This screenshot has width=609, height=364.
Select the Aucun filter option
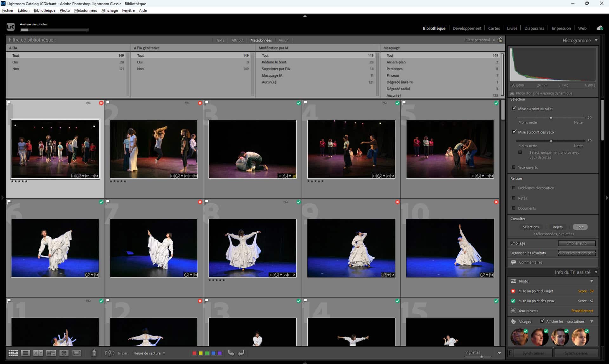283,40
